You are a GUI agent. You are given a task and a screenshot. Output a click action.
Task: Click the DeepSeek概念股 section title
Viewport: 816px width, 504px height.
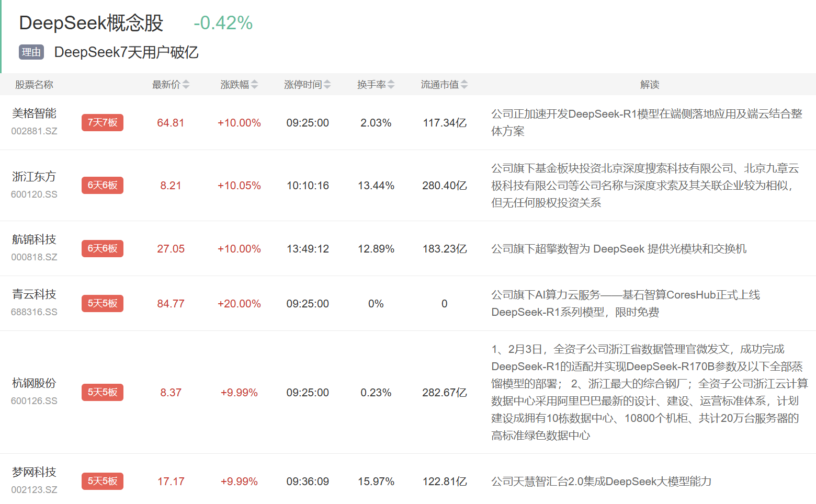point(91,23)
